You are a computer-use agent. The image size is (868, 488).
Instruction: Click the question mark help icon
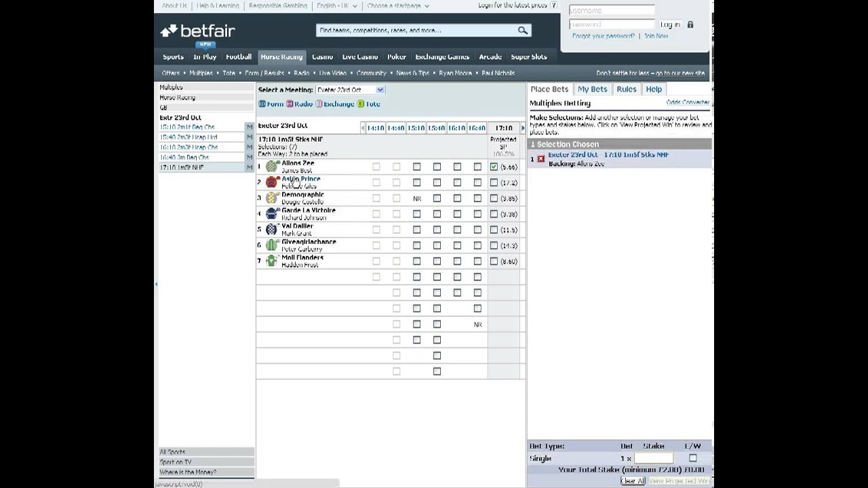pyautogui.click(x=553, y=5)
